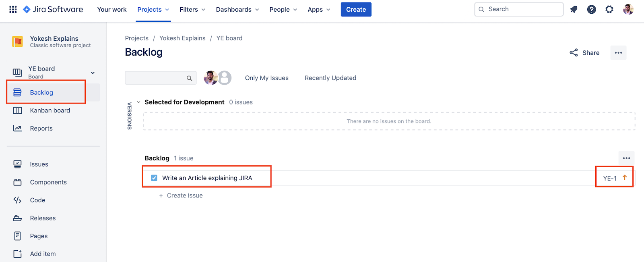Expand the Apps dropdown
The width and height of the screenshot is (644, 262).
pyautogui.click(x=319, y=9)
